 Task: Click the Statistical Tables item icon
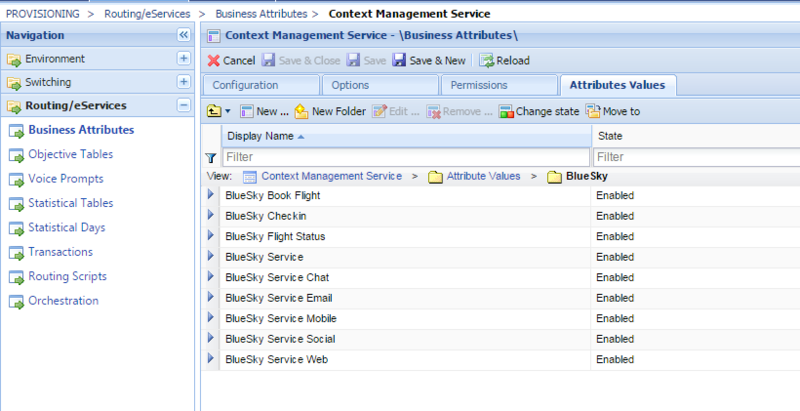16,204
